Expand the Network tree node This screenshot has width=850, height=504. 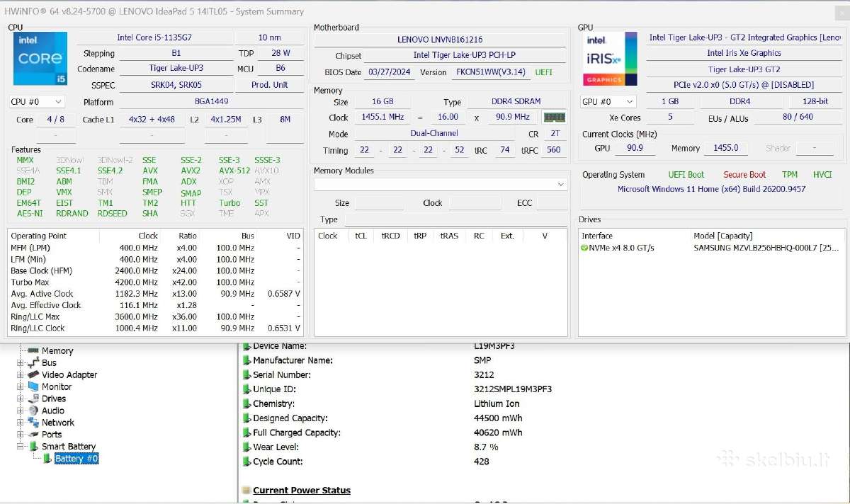pyautogui.click(x=21, y=423)
